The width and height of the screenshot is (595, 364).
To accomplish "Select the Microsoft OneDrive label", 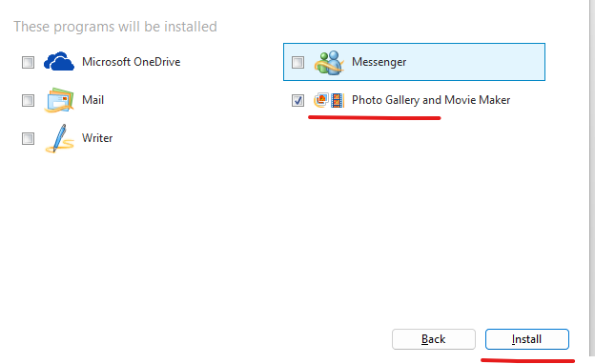I will [x=132, y=62].
